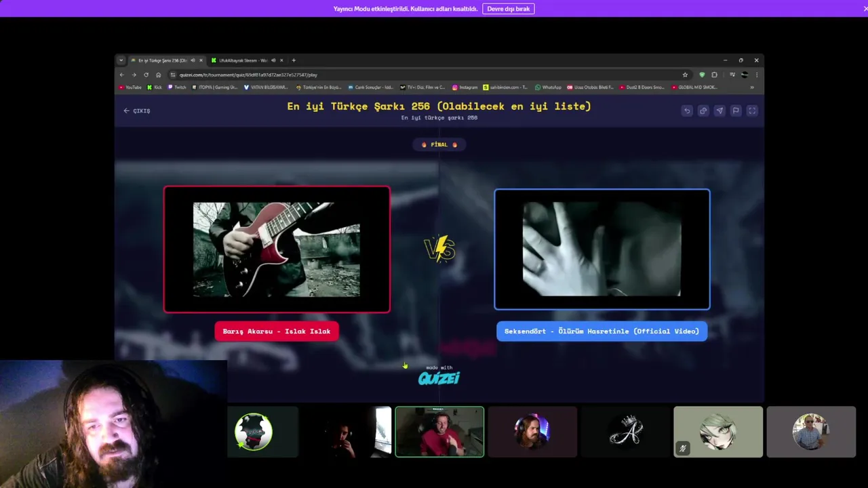Open the VATAN BİLGİSAYAR bookmark

[266, 87]
